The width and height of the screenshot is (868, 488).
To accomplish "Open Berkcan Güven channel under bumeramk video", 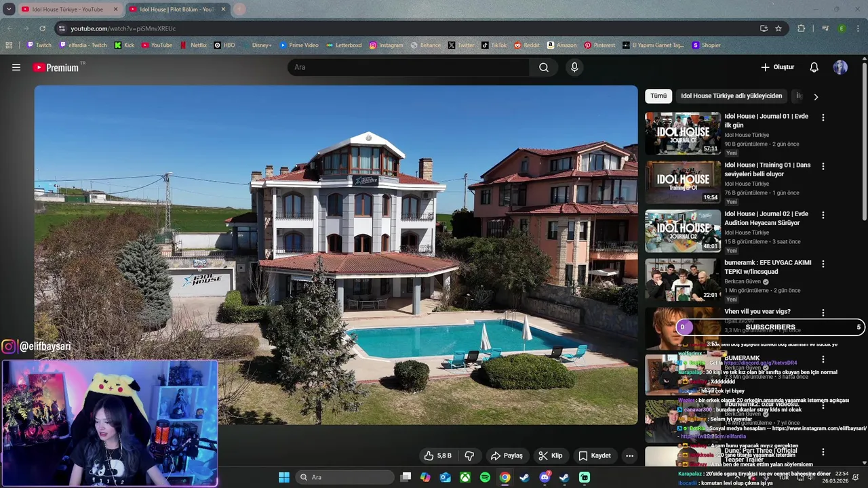I will tap(743, 281).
